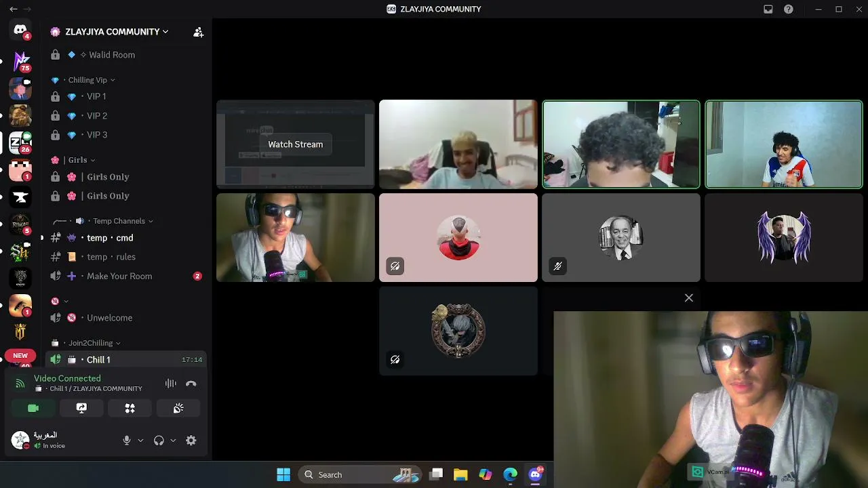Image resolution: width=868 pixels, height=488 pixels.
Task: Collapse the Temp Channels category
Action: point(103,221)
